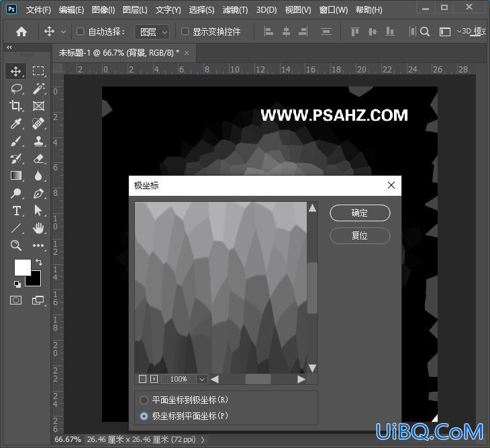Open the workspace switcher icon
This screenshot has height=448, width=490.
pyautogui.click(x=444, y=32)
